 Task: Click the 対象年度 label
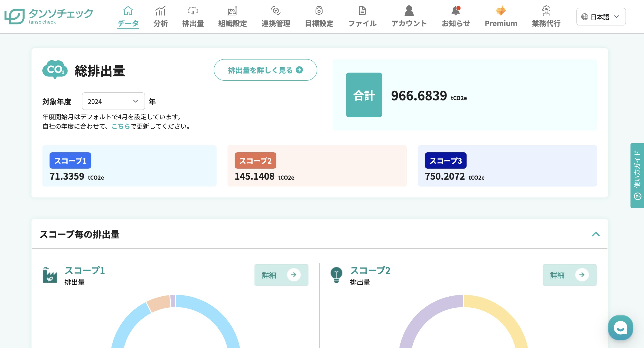pos(57,102)
